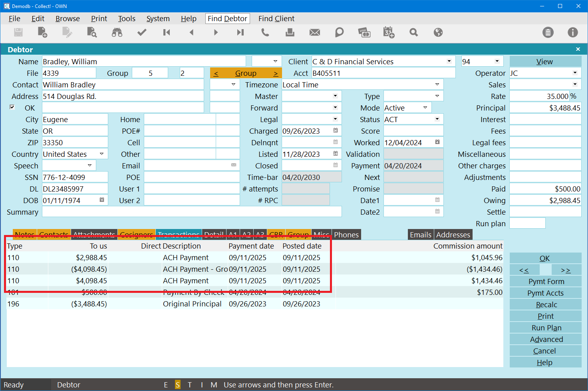Click the globe web icon in toolbar
This screenshot has height=391, width=588.
438,33
